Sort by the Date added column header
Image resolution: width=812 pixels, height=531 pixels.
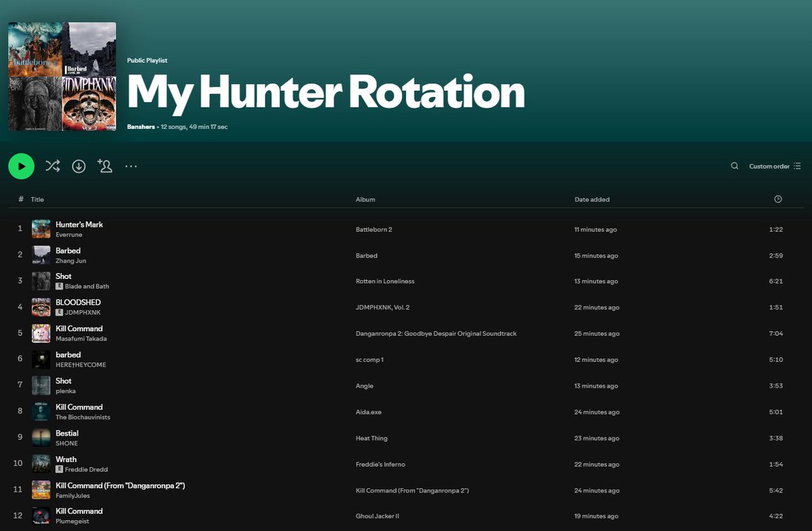(x=592, y=200)
